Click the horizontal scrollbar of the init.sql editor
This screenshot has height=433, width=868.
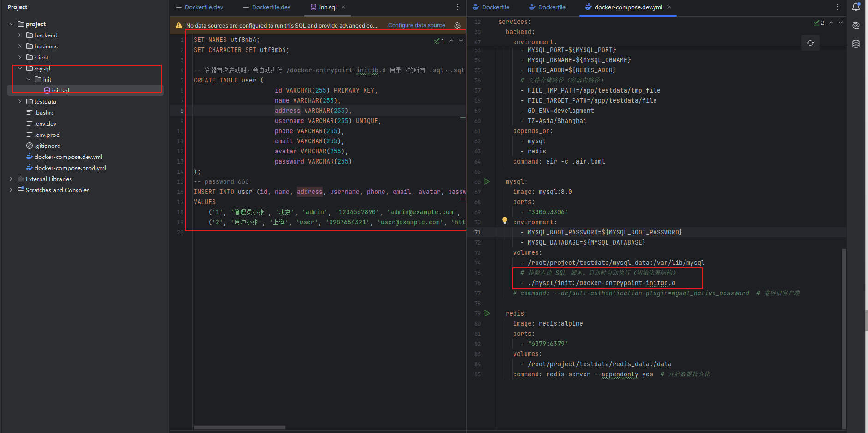[239, 427]
